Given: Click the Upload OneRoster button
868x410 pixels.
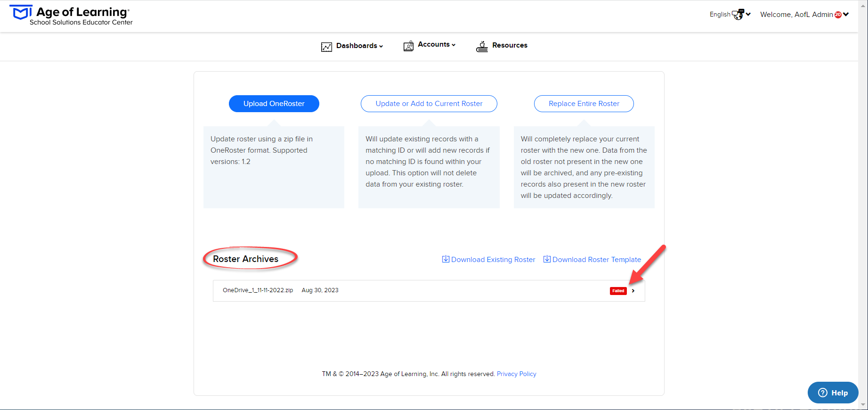Looking at the screenshot, I should pos(274,104).
